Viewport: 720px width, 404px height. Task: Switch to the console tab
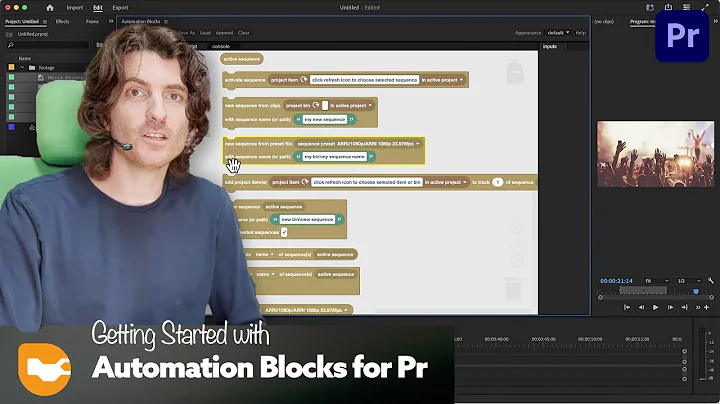point(221,46)
